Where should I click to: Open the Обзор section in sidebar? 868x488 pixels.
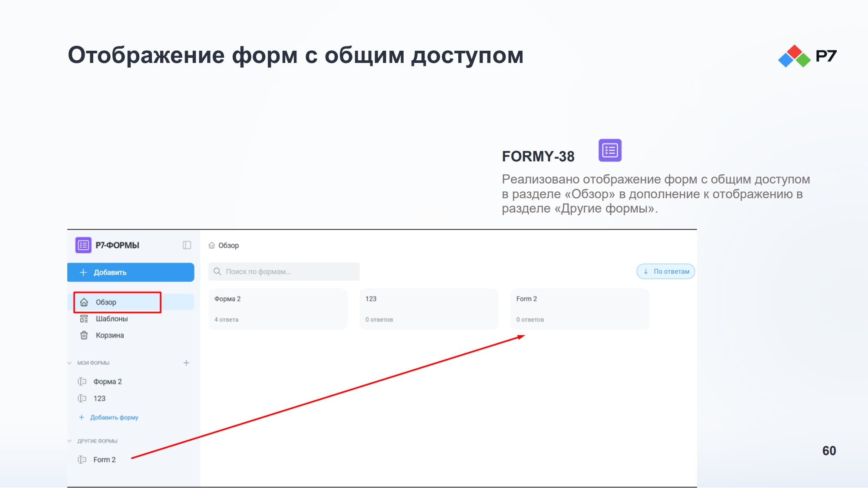[x=131, y=302]
